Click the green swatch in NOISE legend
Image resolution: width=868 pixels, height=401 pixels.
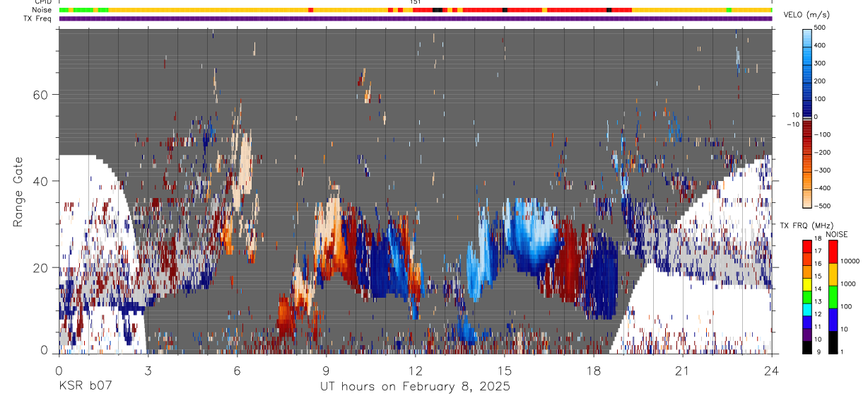point(833,297)
